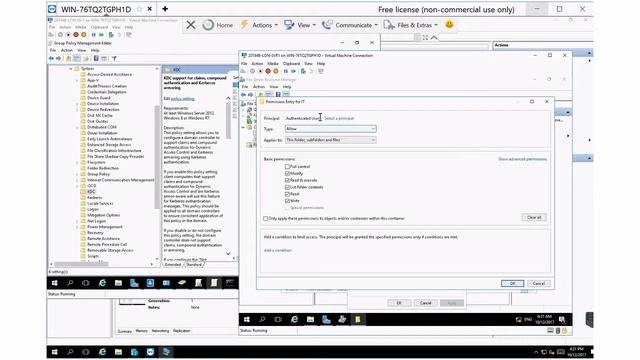Click the red shut down icon in left VM toolbar

[76, 35]
